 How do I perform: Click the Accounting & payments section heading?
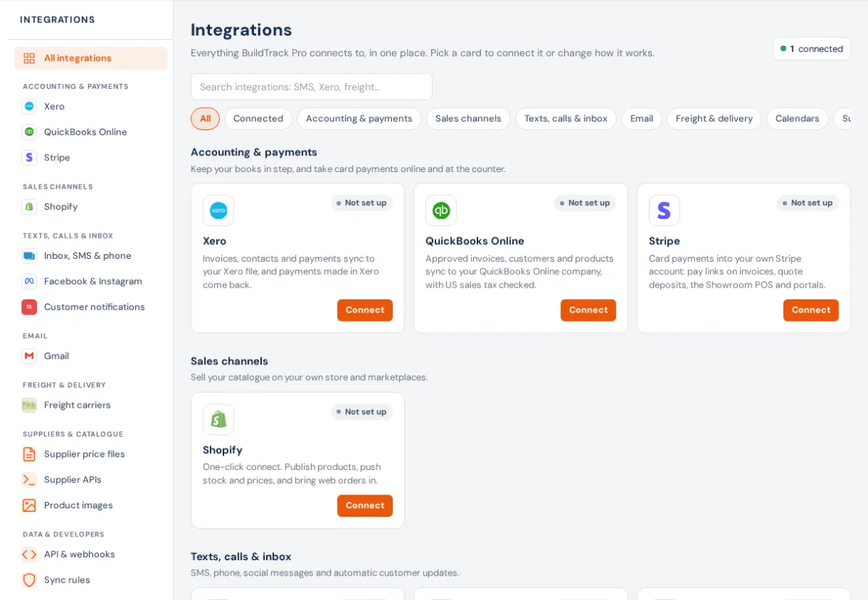point(254,153)
